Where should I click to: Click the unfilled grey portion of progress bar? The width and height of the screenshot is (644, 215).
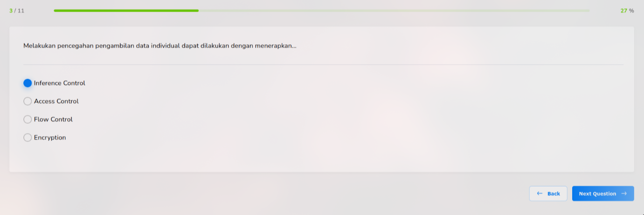point(394,10)
